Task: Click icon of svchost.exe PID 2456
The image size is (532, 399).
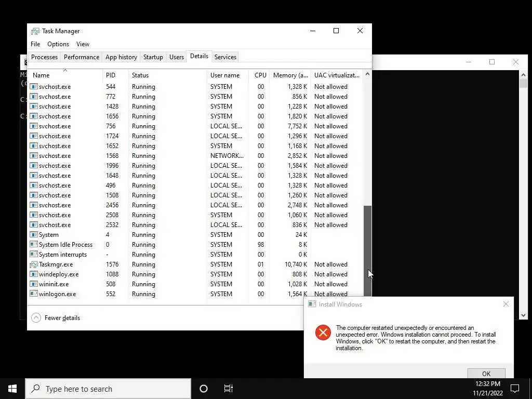Action: point(34,205)
